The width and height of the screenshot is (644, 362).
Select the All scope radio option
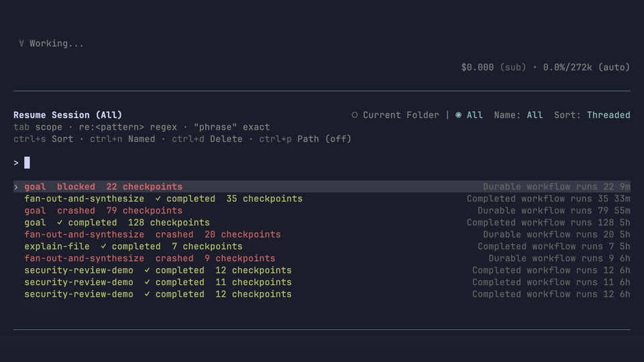(469, 115)
